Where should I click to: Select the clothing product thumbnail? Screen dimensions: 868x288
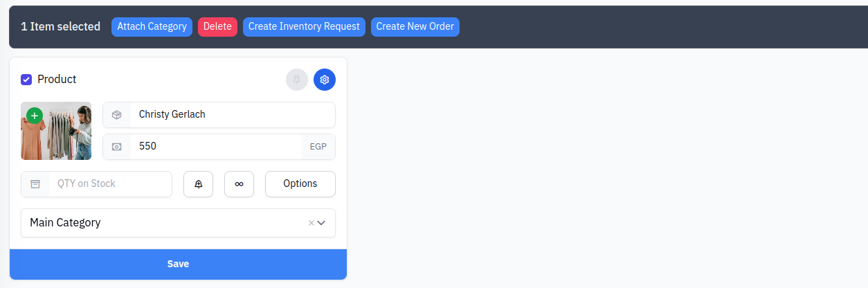click(x=56, y=131)
